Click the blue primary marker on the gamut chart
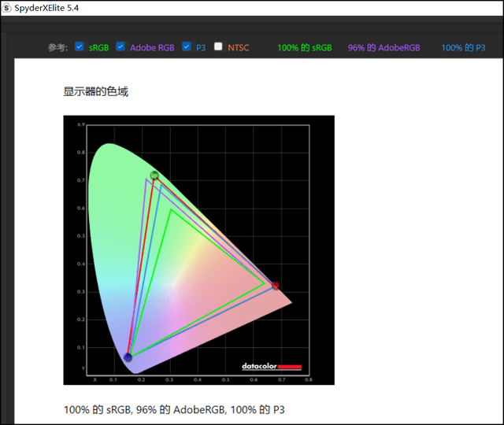Viewport: 504px width, 425px height. click(128, 357)
